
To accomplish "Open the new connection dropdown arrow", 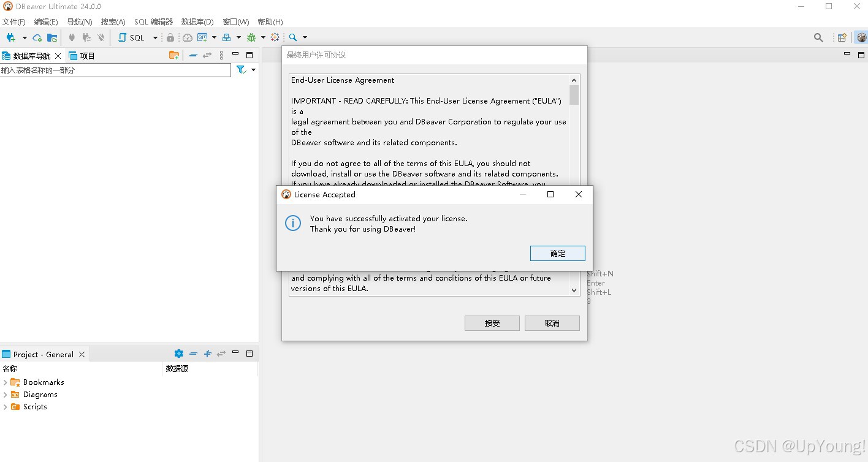I will click(25, 37).
